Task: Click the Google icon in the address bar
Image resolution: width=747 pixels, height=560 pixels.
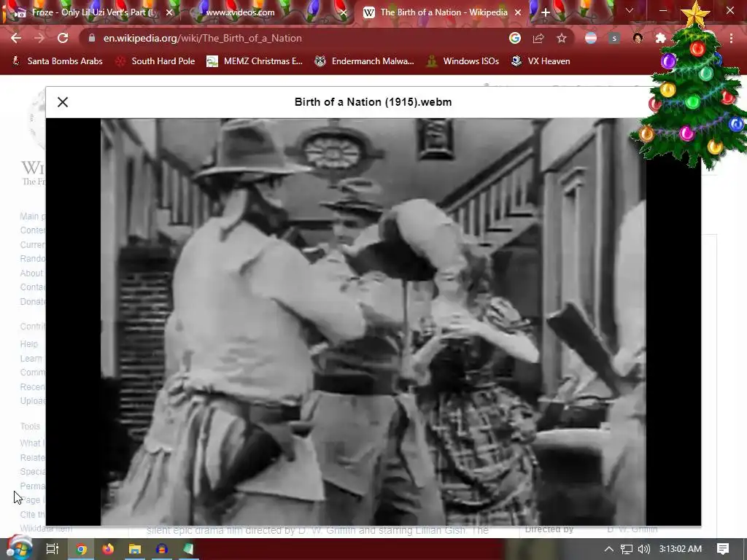Action: pos(514,38)
